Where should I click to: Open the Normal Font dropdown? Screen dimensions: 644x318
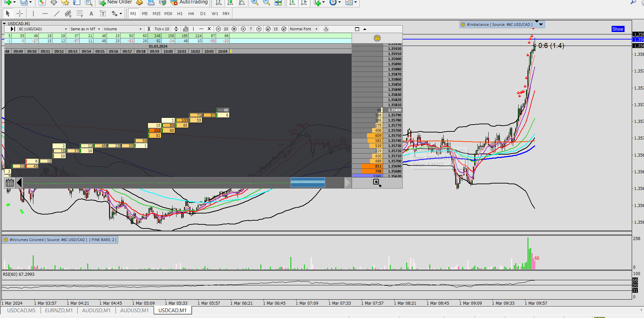coord(304,29)
